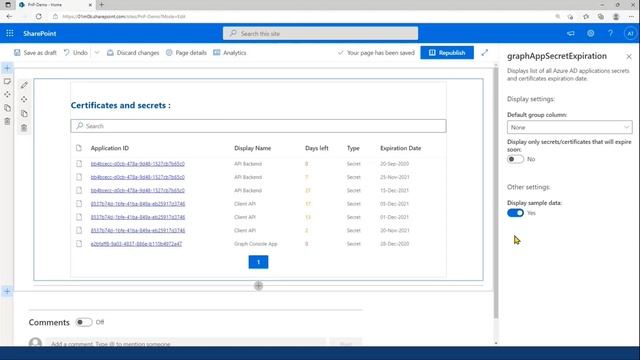This screenshot has width=640, height=360.
Task: Add a new section at top of page
Action: pos(7,68)
